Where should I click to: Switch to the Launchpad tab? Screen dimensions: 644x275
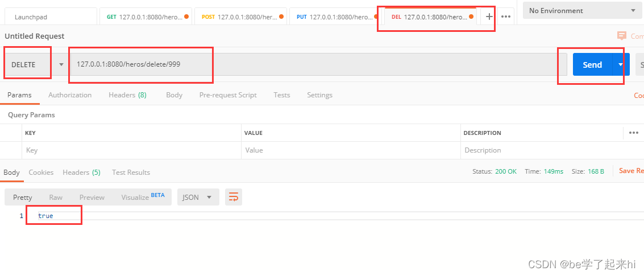51,17
